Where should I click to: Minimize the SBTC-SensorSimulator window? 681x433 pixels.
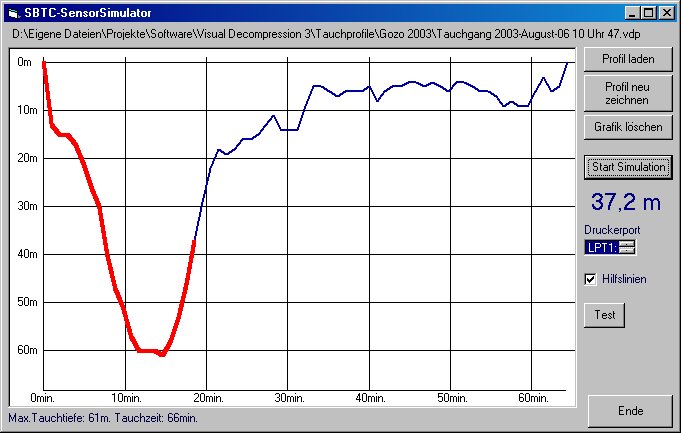point(633,12)
